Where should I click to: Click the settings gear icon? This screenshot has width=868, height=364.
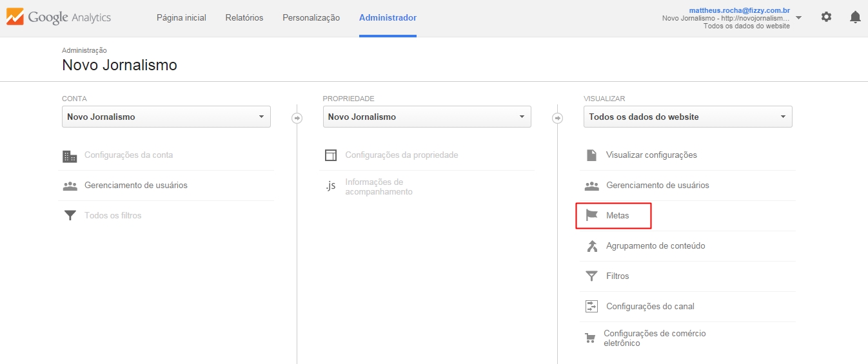tap(826, 17)
